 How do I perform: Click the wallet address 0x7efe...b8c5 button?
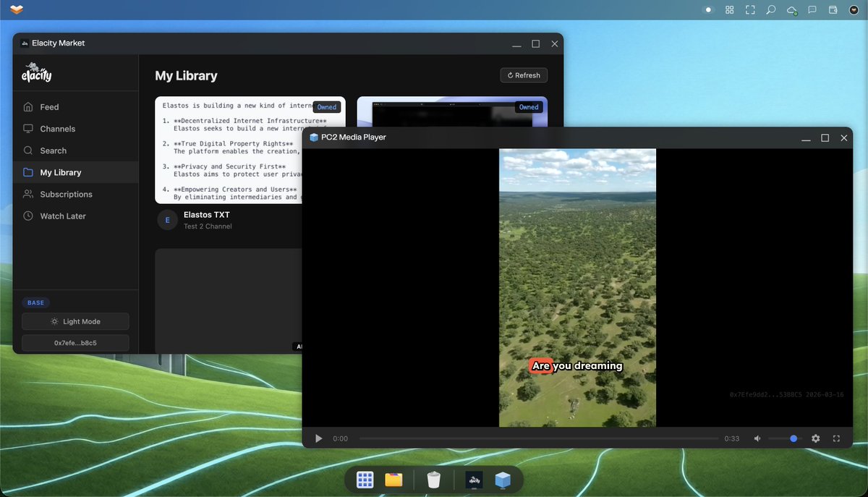point(75,343)
